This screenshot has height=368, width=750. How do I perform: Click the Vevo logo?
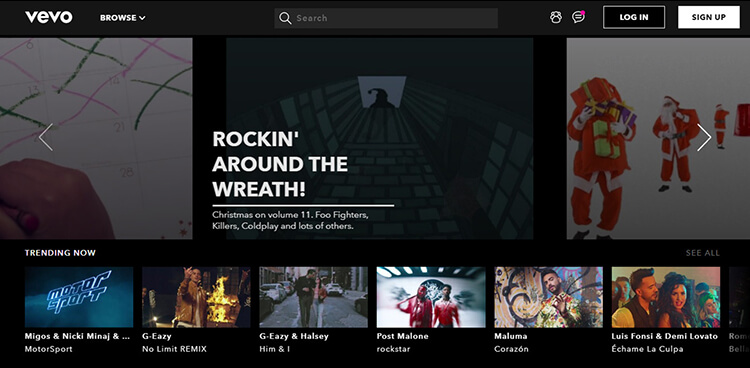click(49, 17)
